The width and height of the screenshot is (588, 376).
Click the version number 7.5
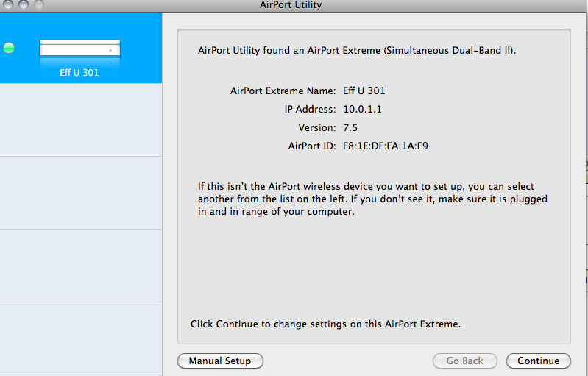pyautogui.click(x=350, y=127)
